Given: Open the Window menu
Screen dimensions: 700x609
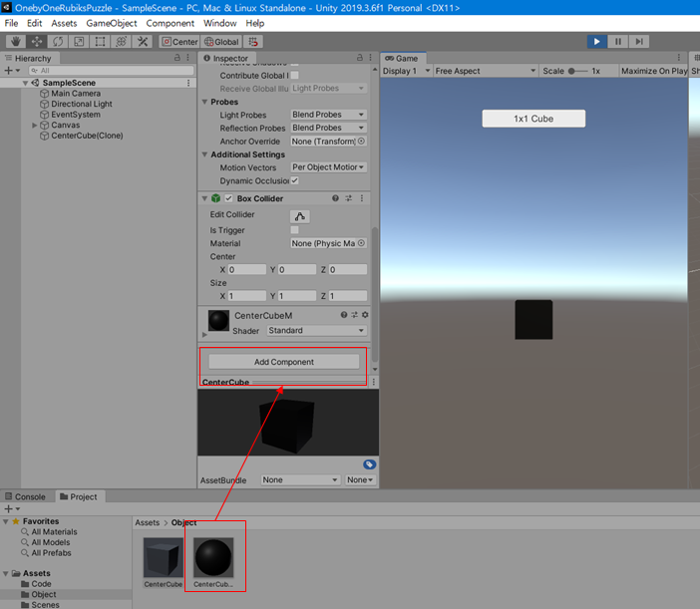Looking at the screenshot, I should pos(220,23).
